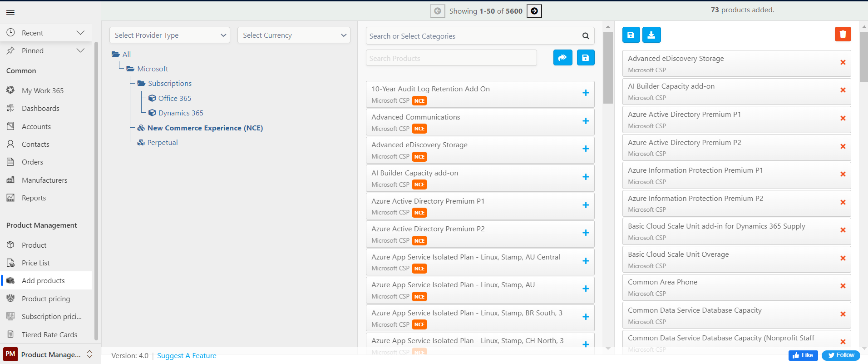868x364 pixels.
Task: Focus the Search or Select Categories field
Action: pyautogui.click(x=474, y=36)
